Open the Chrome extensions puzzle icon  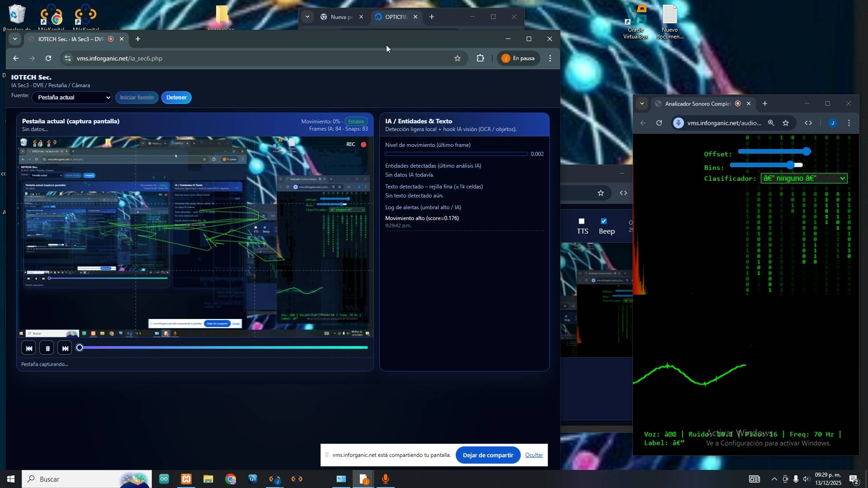coord(480,58)
